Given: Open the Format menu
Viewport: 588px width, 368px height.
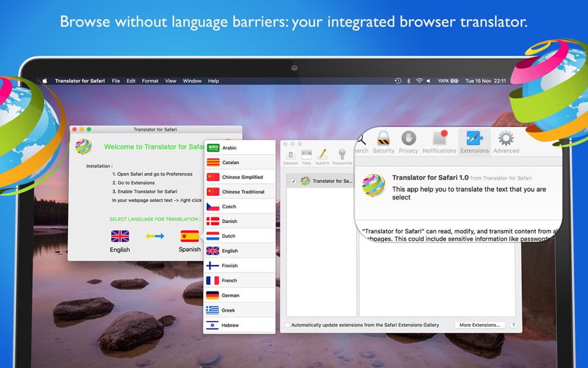Looking at the screenshot, I should pos(150,81).
